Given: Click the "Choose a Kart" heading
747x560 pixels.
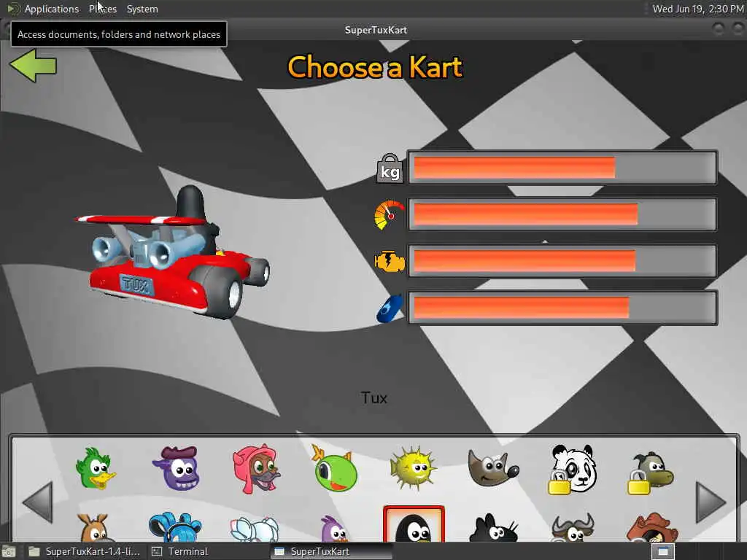Looking at the screenshot, I should tap(375, 66).
